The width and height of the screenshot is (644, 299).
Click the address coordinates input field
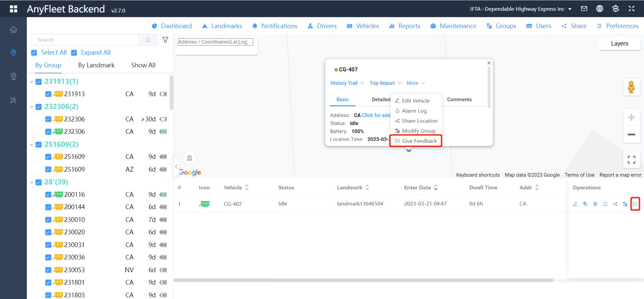point(215,42)
